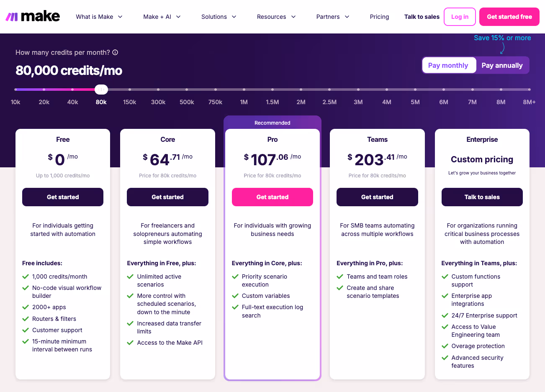Click checkmark next to Enterprise app integrations
Screen dimensions: 545x392
click(x=445, y=296)
